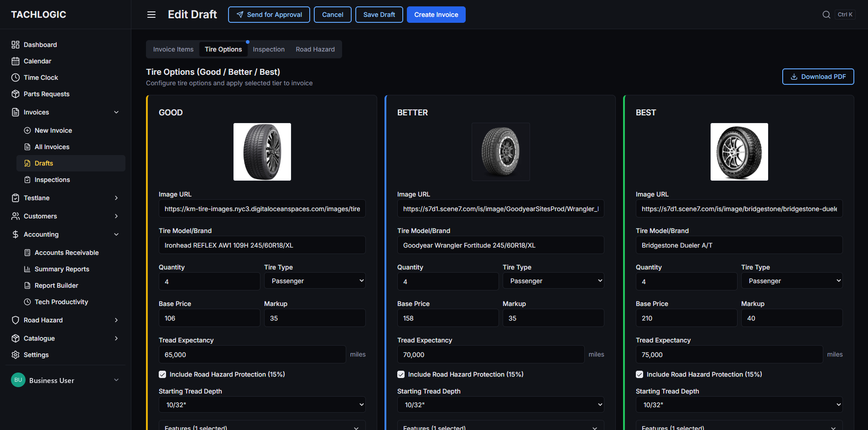Screen dimensions: 868x430
Task: Click the Summary Reports chart icon
Action: [27, 269]
